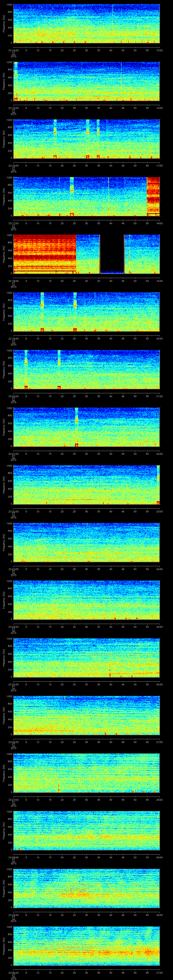Select the spectrogram panel starting at 23:14:00

87,24
